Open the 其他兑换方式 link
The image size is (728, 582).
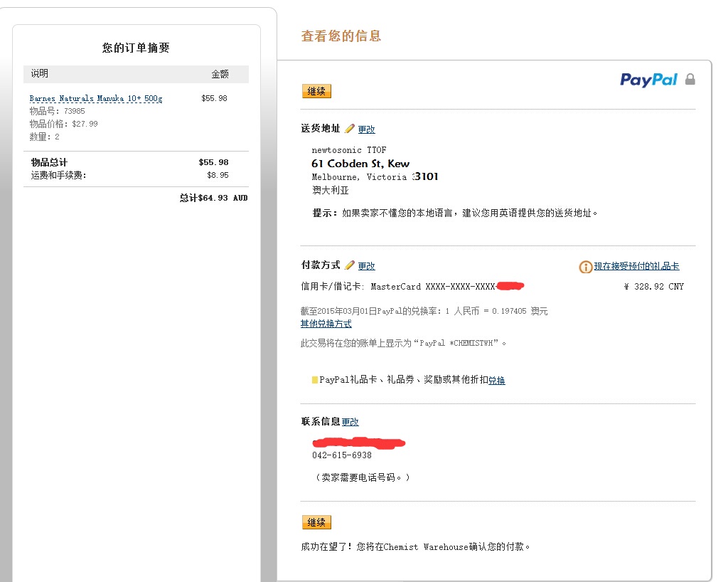326,324
